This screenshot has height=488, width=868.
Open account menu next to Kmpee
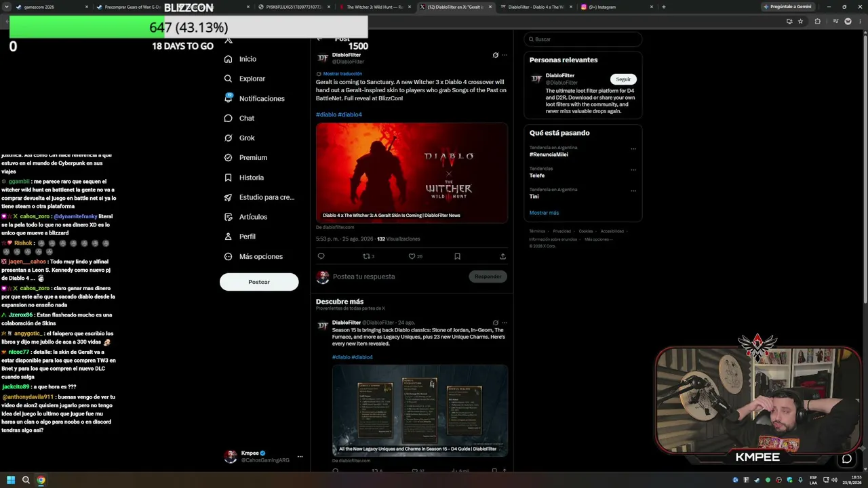(x=300, y=456)
